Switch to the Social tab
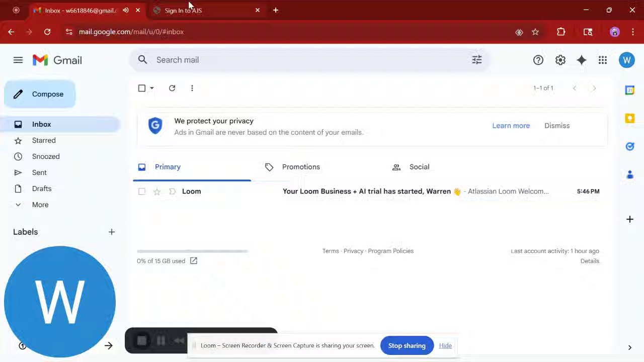 pyautogui.click(x=446, y=167)
